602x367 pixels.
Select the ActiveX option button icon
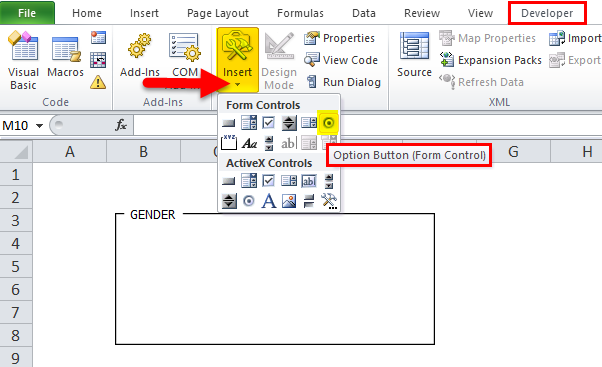tap(249, 201)
